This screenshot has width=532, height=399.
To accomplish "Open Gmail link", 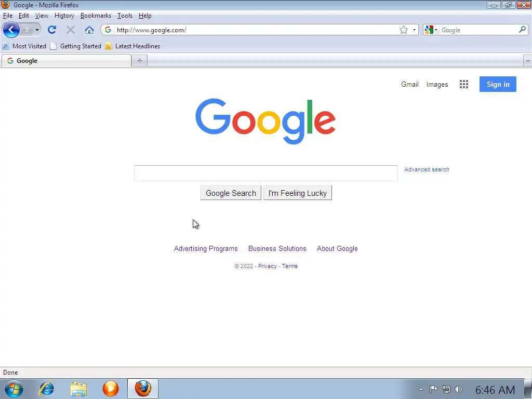I will [410, 84].
